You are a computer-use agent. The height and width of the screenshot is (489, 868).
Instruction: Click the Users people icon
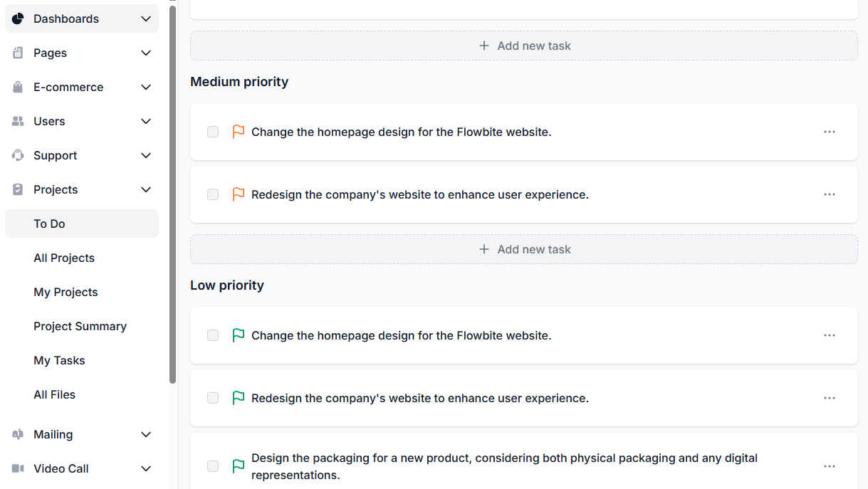(18, 121)
